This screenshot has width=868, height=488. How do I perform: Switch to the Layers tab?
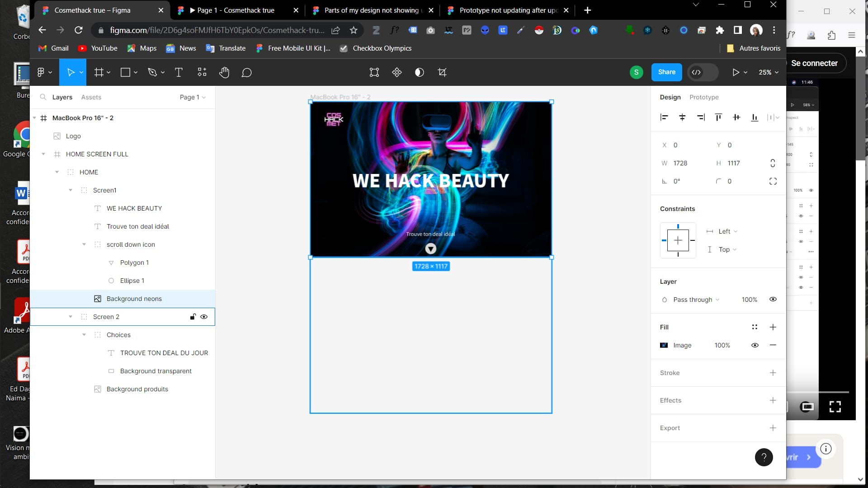pos(62,97)
